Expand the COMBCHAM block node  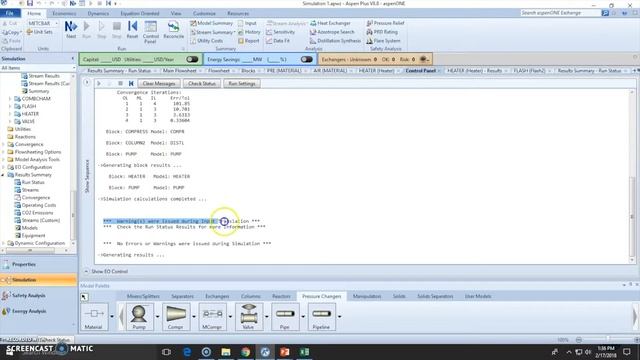pyautogui.click(x=10, y=99)
